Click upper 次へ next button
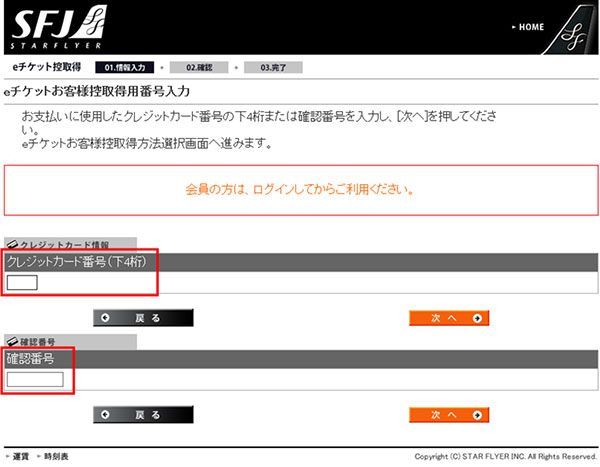 (x=449, y=318)
